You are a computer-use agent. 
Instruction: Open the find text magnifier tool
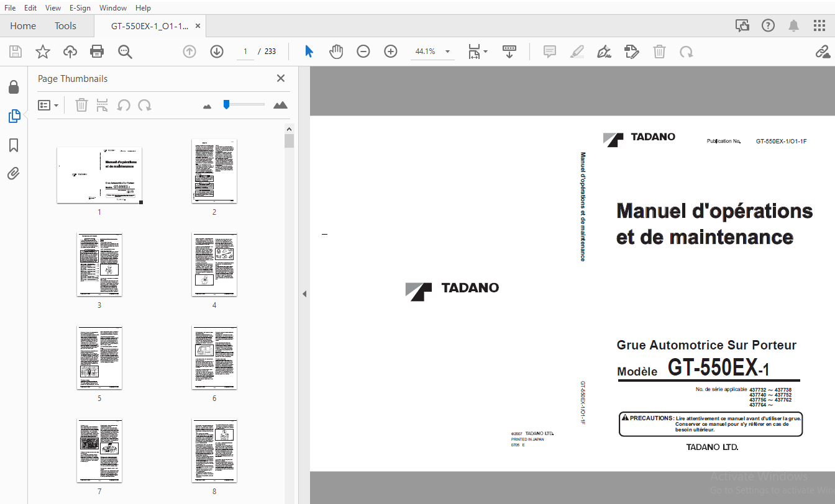click(x=125, y=52)
